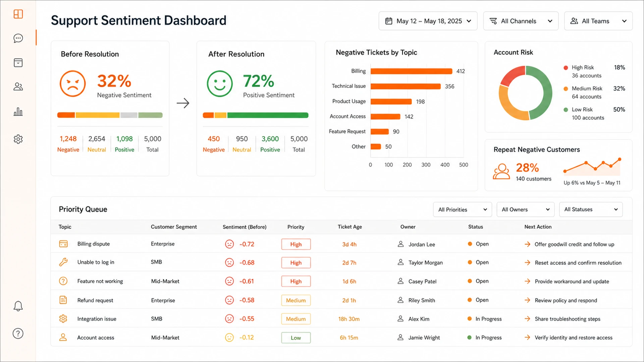Open the All Teams filter dropdown
This screenshot has height=362, width=644.
pos(598,21)
